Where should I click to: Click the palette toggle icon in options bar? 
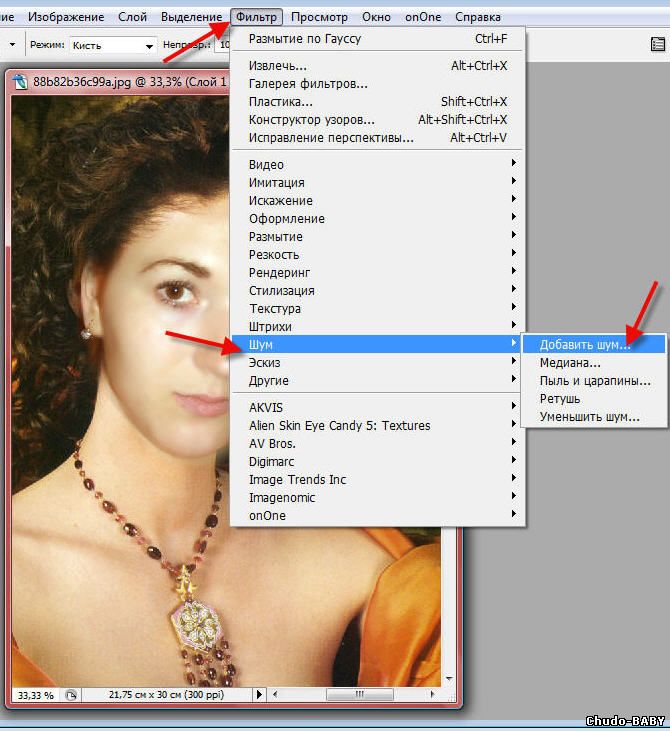pyautogui.click(x=657, y=44)
